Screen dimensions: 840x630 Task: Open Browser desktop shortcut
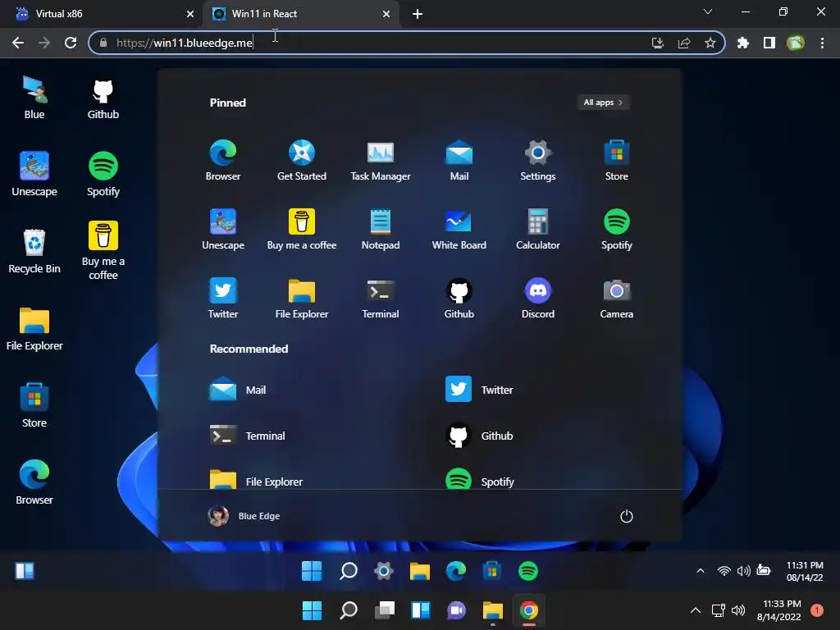pos(34,482)
